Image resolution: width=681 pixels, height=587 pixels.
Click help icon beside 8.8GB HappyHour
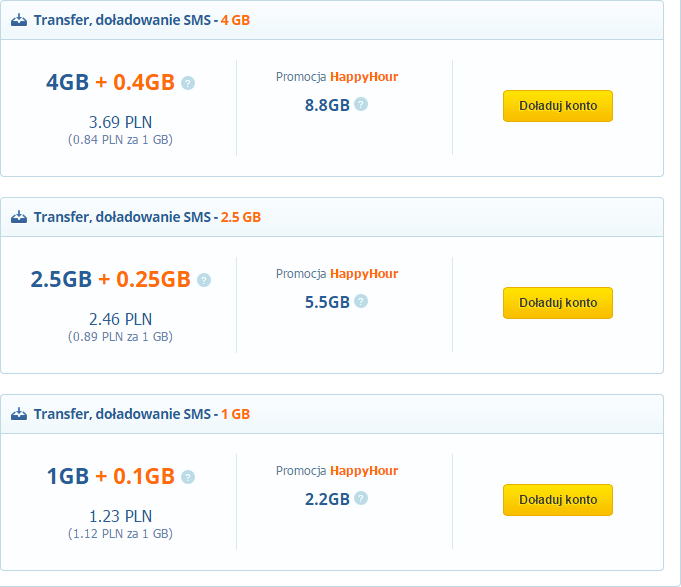361,104
